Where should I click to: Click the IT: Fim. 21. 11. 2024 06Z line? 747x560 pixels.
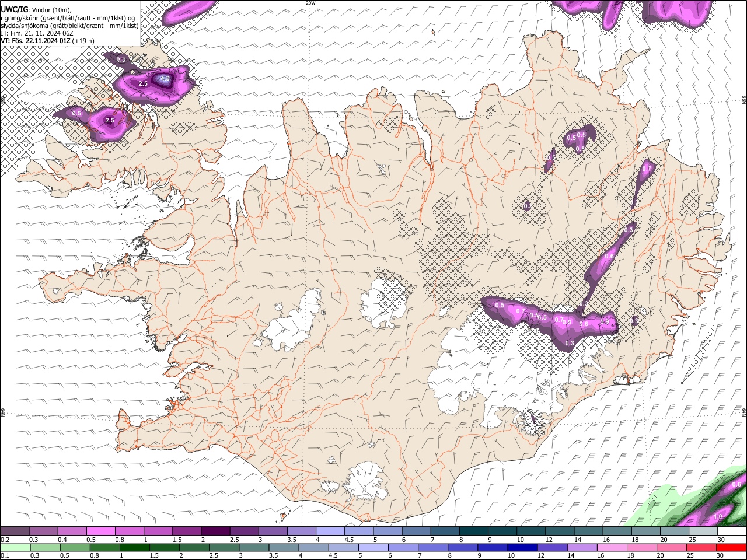37,33
